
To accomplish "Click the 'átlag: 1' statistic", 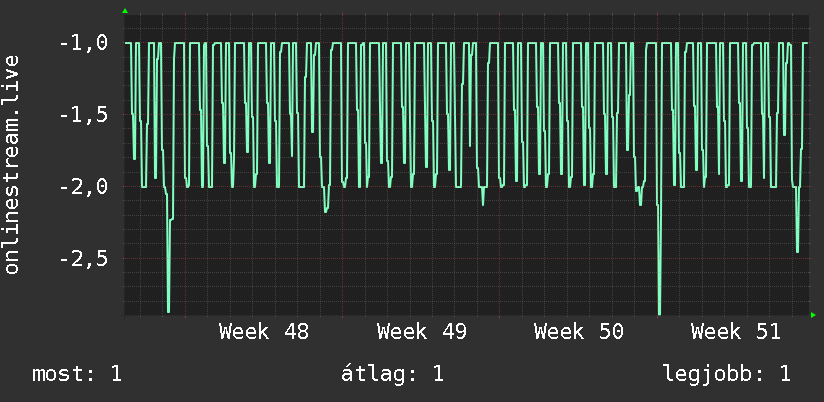I will click(x=392, y=374).
